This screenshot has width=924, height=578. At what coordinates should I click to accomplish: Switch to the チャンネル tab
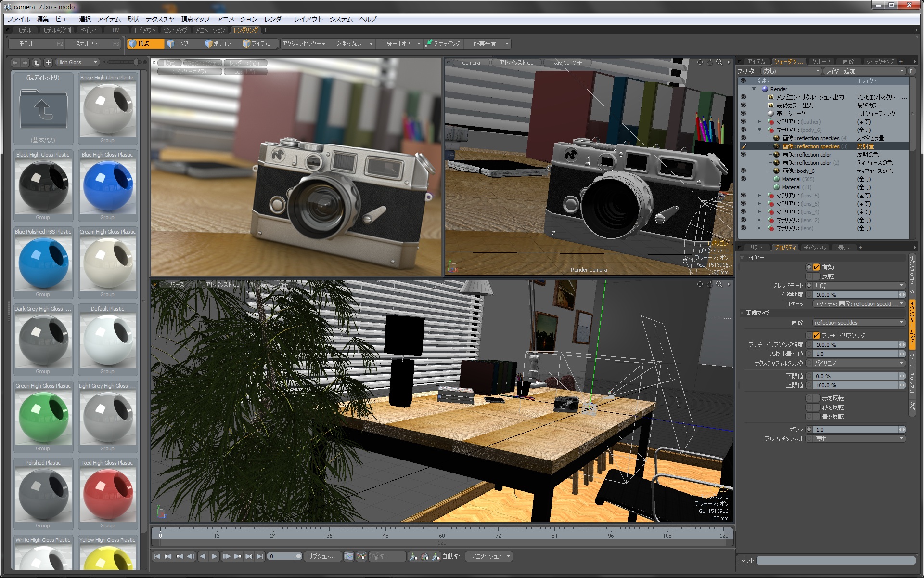814,248
